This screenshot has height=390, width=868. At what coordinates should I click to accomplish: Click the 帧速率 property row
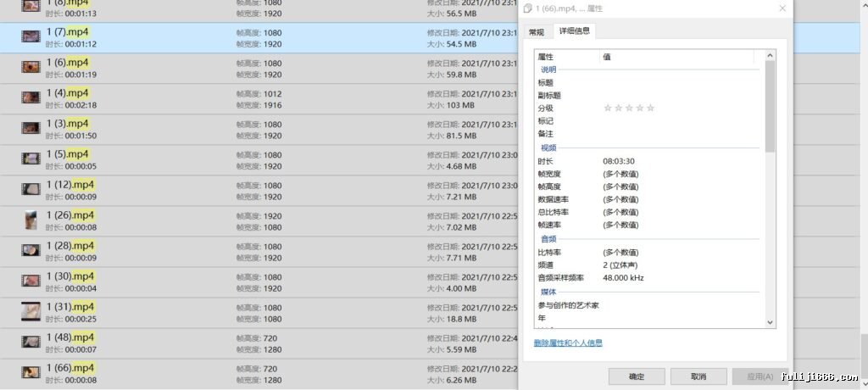pos(648,225)
